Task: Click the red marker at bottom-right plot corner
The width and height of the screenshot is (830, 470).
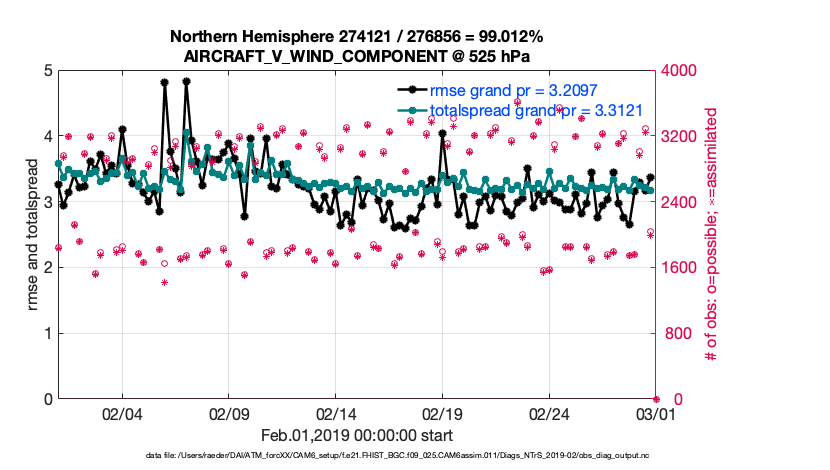Action: click(x=656, y=399)
